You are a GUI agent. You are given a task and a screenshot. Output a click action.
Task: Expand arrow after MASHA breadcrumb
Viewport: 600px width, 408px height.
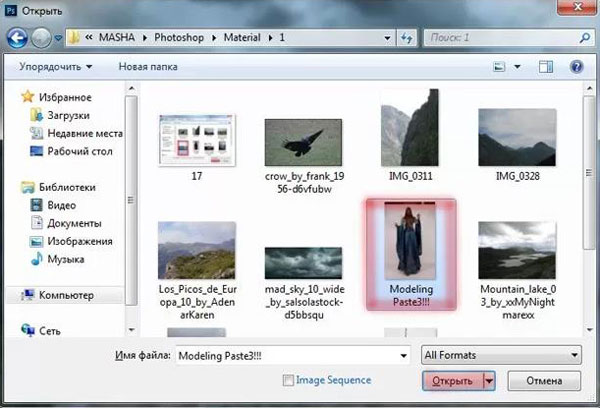tap(145, 38)
